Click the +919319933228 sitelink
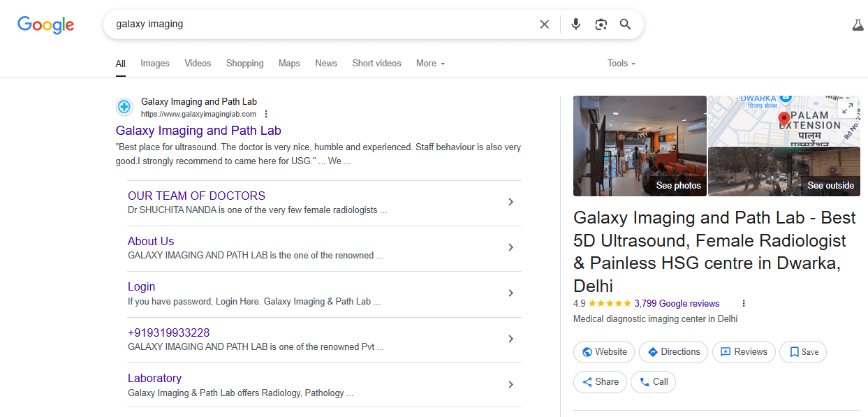Viewport: 868px width, 417px height. point(168,332)
